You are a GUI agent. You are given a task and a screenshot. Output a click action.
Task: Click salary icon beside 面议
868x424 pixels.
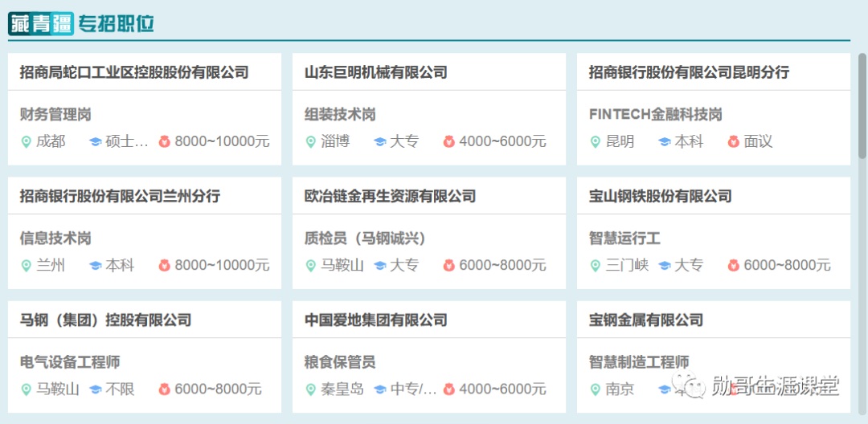point(733,142)
